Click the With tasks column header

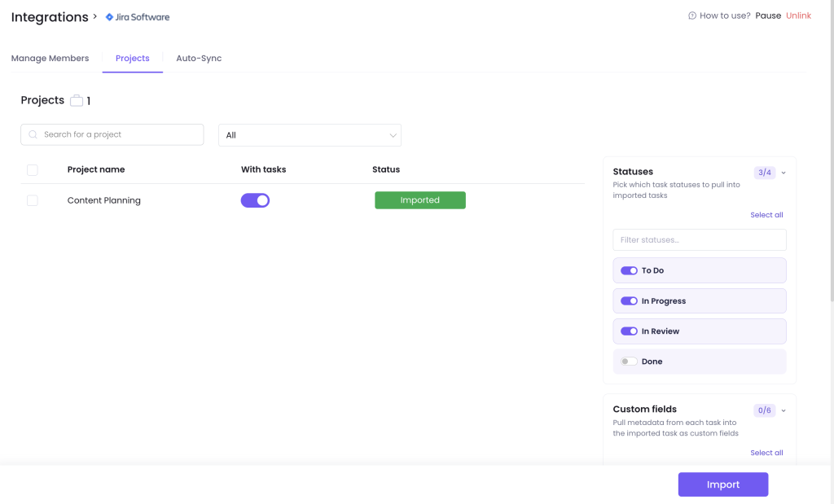[x=263, y=169]
